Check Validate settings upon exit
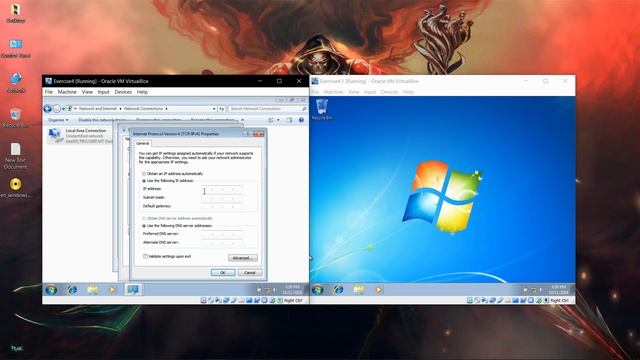The height and width of the screenshot is (360, 640). tap(167, 256)
